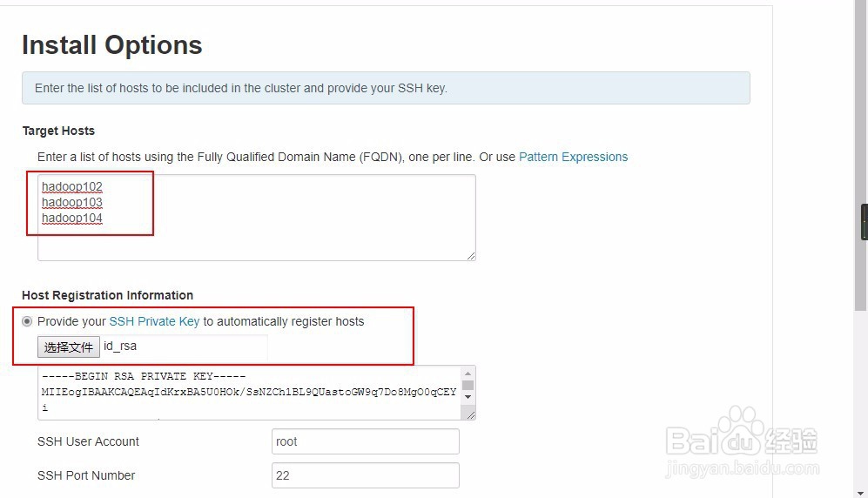Click the private key box scroll-up arrow
The width and height of the screenshot is (868, 498).
[468, 373]
